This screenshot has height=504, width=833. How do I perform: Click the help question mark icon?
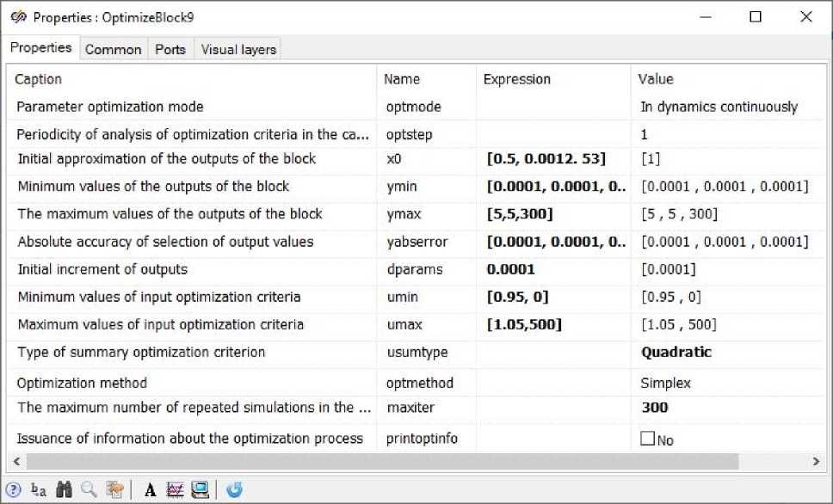click(x=14, y=489)
